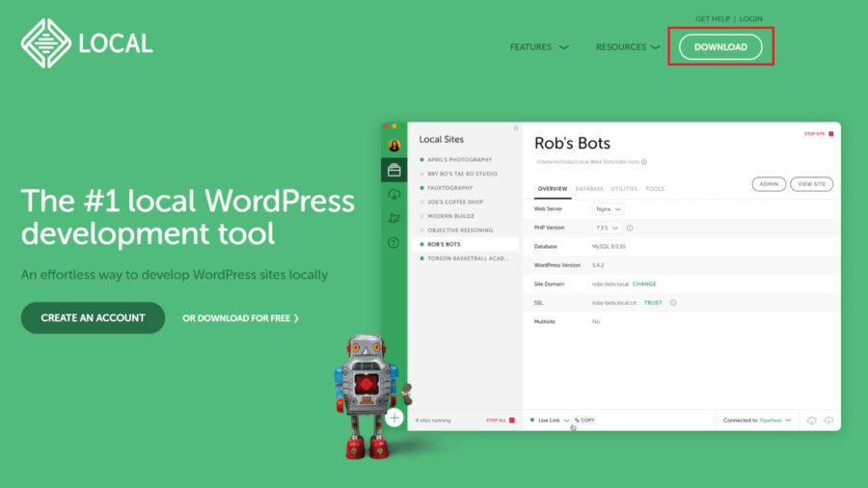This screenshot has height=488, width=868.
Task: Select Rob's Bots site in list
Action: (x=465, y=244)
